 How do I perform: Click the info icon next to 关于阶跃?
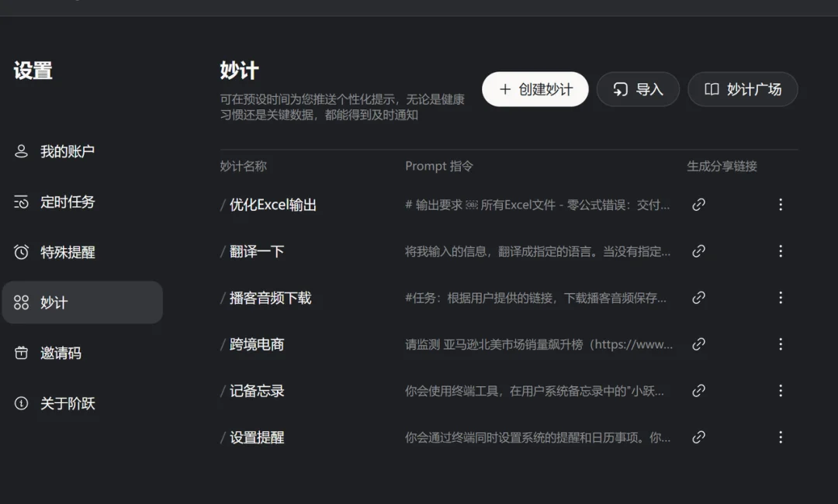19,403
